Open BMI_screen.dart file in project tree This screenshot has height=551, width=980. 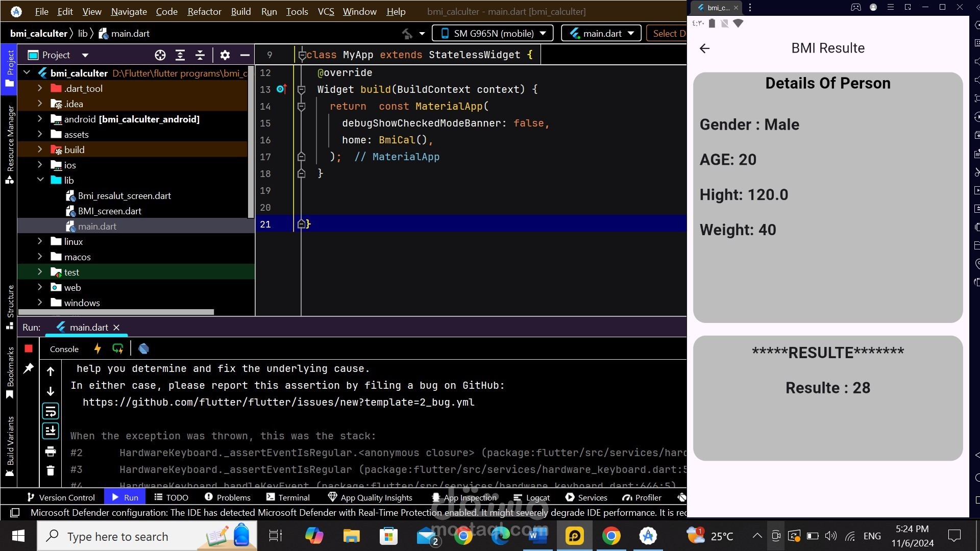pos(109,211)
